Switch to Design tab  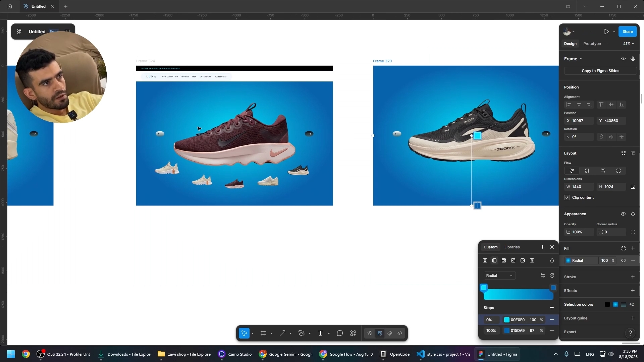click(570, 44)
